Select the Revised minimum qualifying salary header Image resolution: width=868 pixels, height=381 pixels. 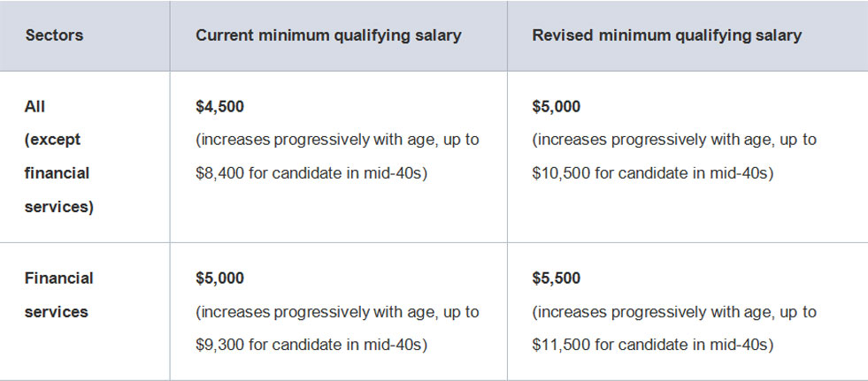666,35
